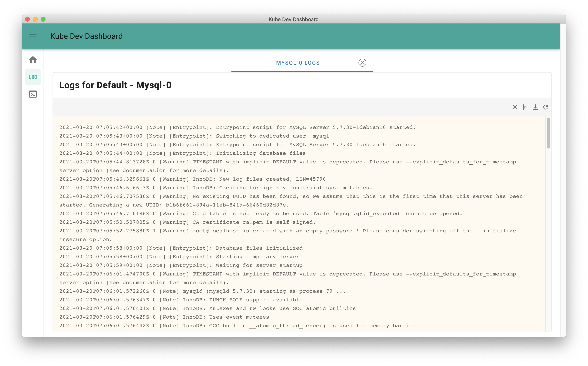The width and height of the screenshot is (588, 366).
Task: Clear the log output with X icon
Action: (x=515, y=107)
